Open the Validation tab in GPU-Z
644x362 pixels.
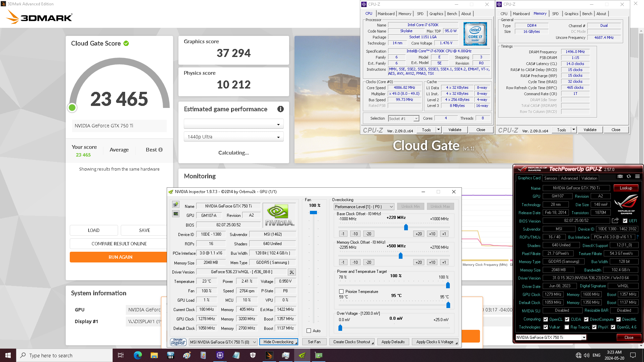tap(589, 178)
